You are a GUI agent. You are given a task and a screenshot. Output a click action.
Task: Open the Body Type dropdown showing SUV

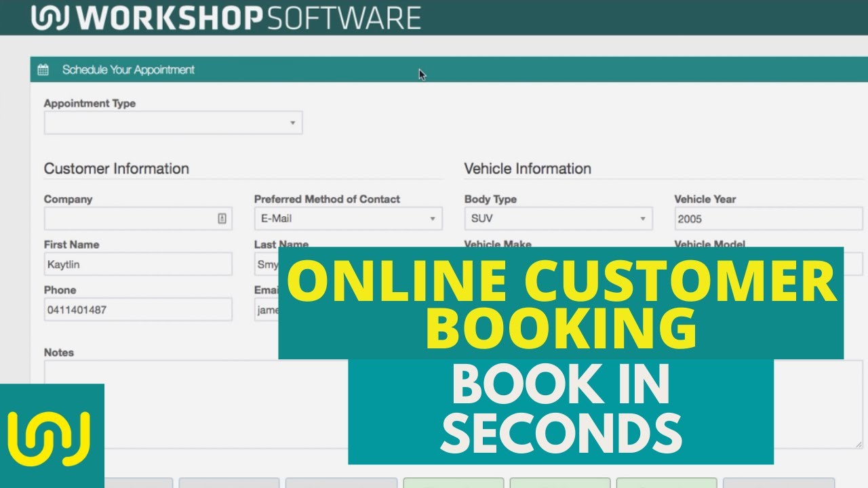point(558,218)
